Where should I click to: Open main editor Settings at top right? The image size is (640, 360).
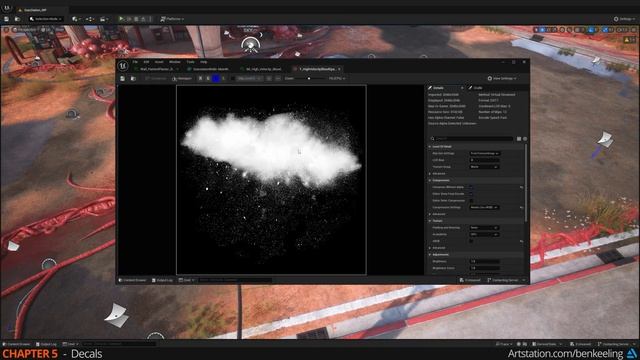pyautogui.click(x=624, y=19)
